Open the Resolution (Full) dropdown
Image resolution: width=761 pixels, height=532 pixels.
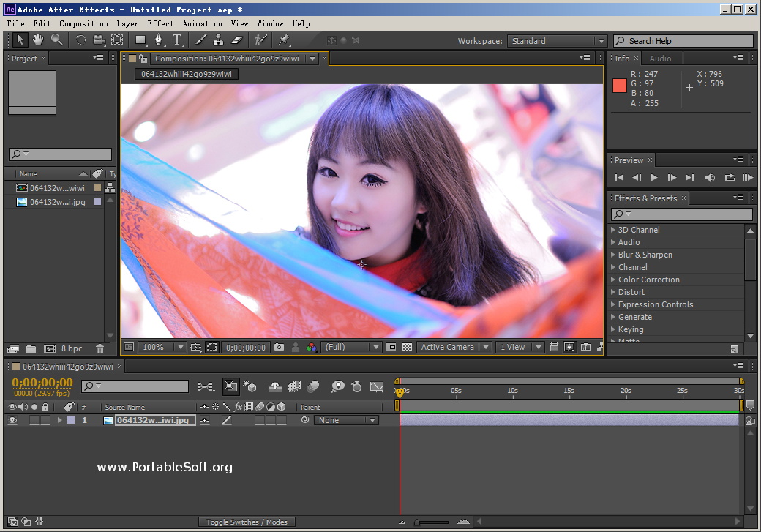pyautogui.click(x=350, y=347)
